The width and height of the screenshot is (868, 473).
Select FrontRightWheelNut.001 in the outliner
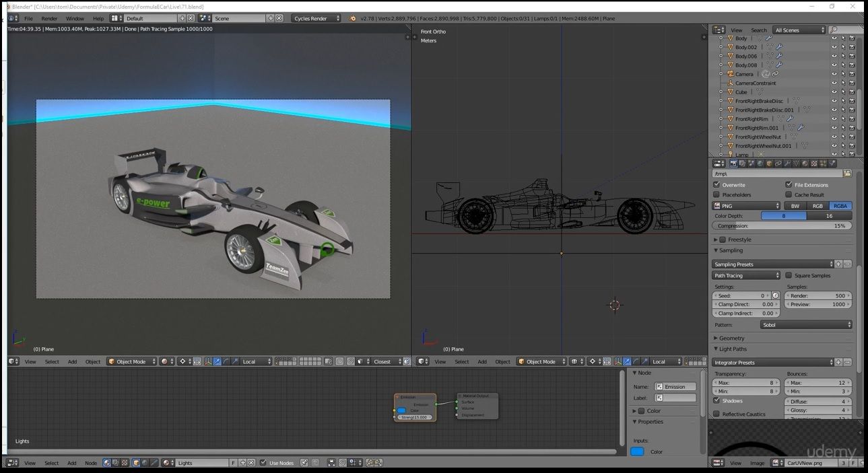(x=763, y=146)
